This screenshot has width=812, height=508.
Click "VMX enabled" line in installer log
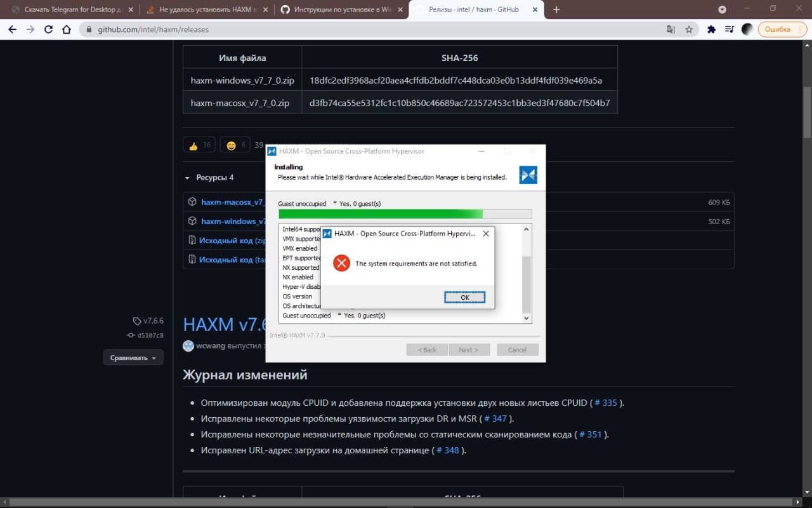pos(300,248)
